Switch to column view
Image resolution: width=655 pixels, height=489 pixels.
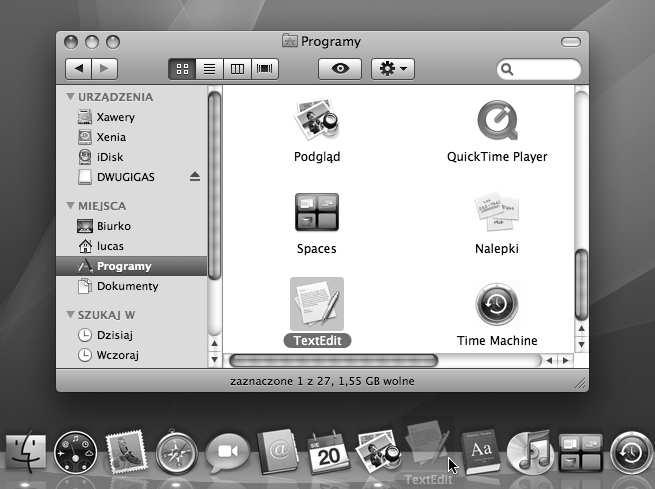(237, 69)
